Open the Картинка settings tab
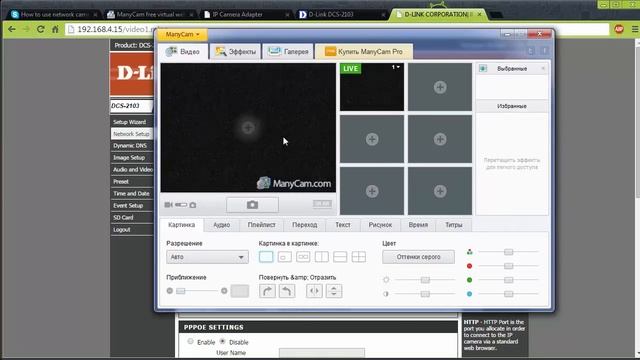640x360 pixels. (181, 225)
